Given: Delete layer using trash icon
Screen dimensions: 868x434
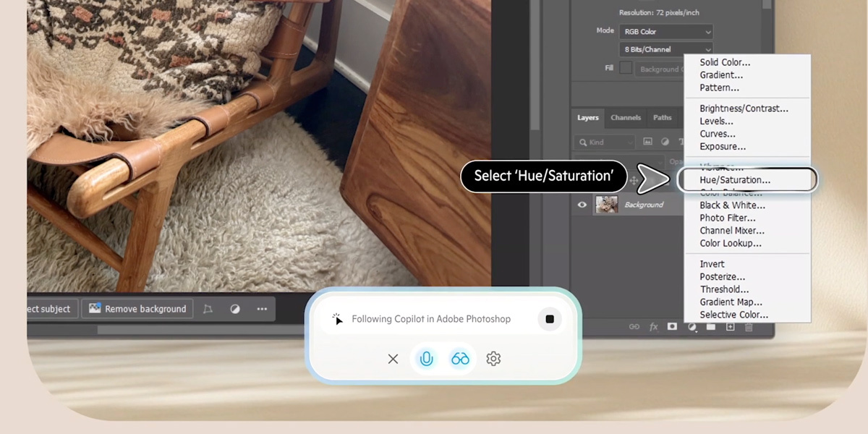Looking at the screenshot, I should click(x=749, y=327).
